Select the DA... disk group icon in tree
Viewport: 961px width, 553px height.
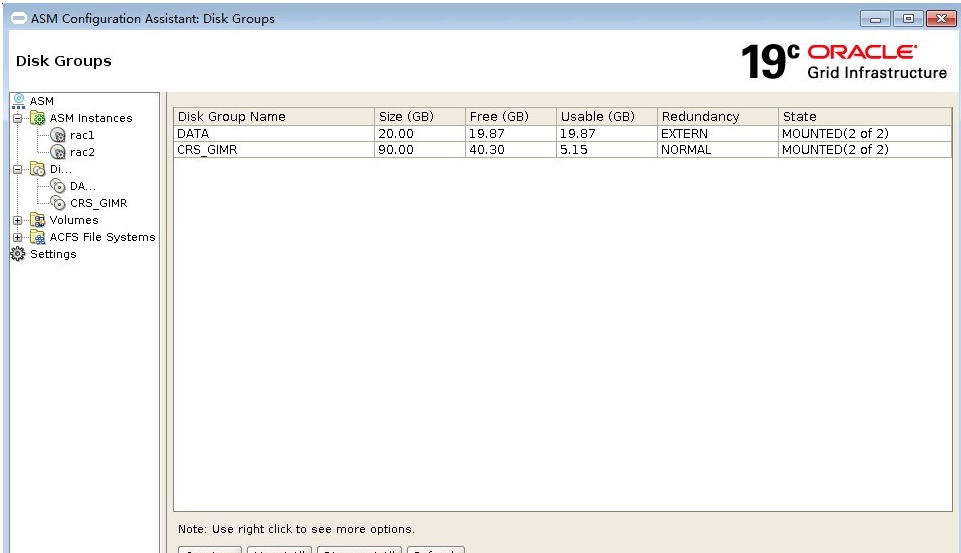pyautogui.click(x=58, y=186)
